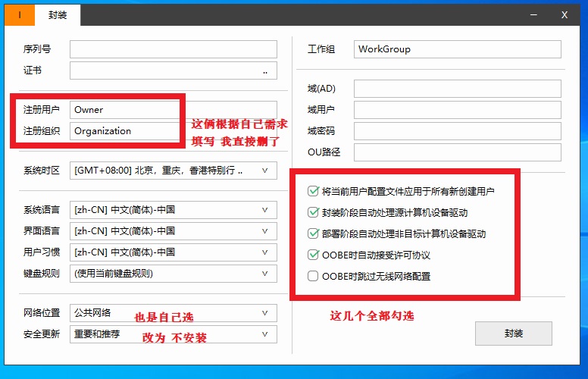Open the 安全更新 dropdown
The width and height of the screenshot is (588, 379).
[264, 334]
